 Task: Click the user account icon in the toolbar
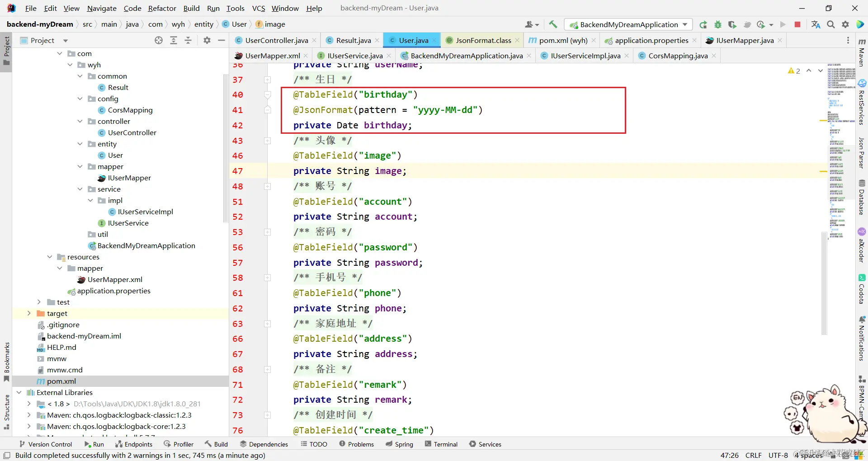point(532,24)
